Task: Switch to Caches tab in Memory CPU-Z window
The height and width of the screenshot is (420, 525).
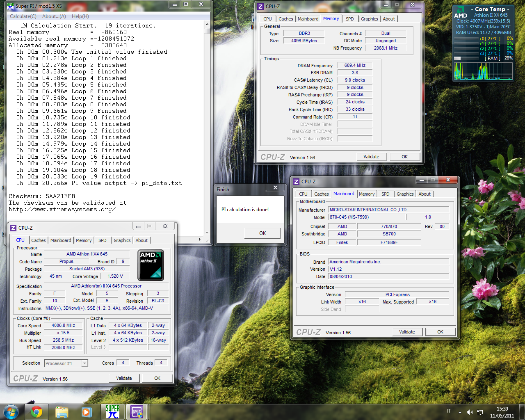Action: [x=286, y=19]
